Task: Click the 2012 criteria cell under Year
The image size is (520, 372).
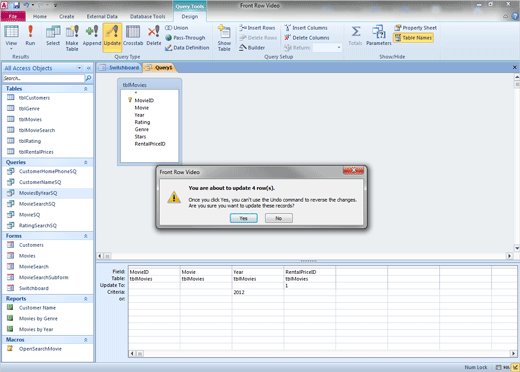Action: click(x=258, y=292)
